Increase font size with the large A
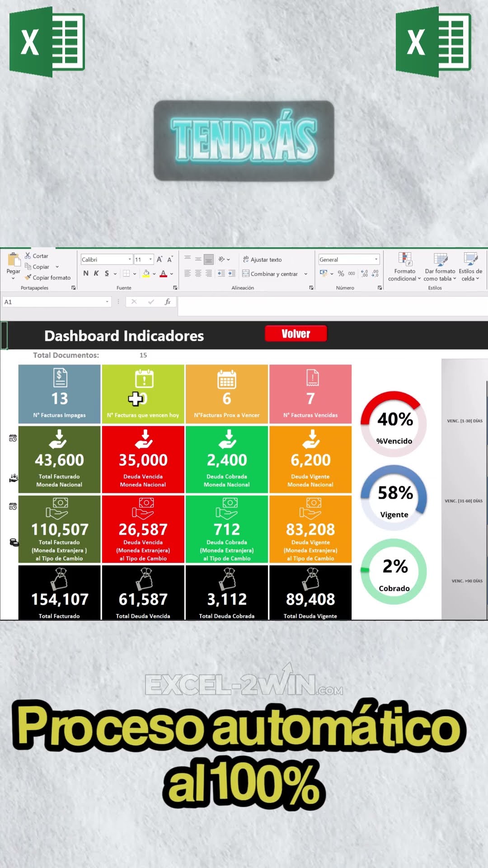Viewport: 488px width, 868px height. point(160,259)
